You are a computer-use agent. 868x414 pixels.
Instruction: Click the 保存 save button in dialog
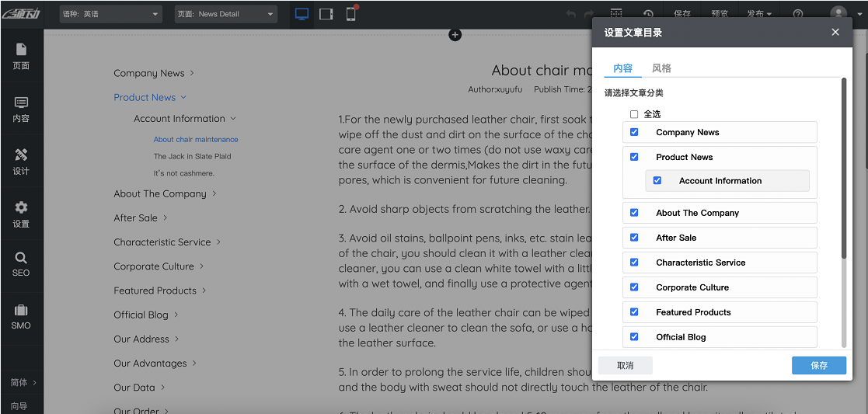pyautogui.click(x=818, y=365)
